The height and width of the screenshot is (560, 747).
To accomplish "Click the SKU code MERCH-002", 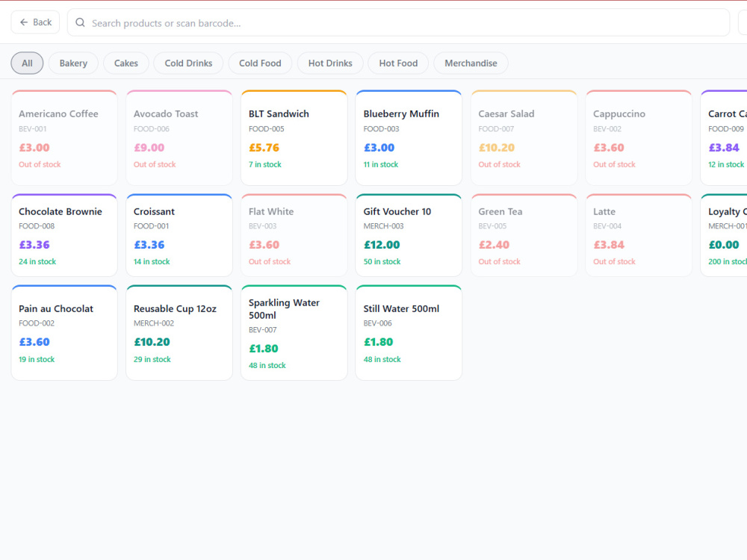I will [154, 323].
